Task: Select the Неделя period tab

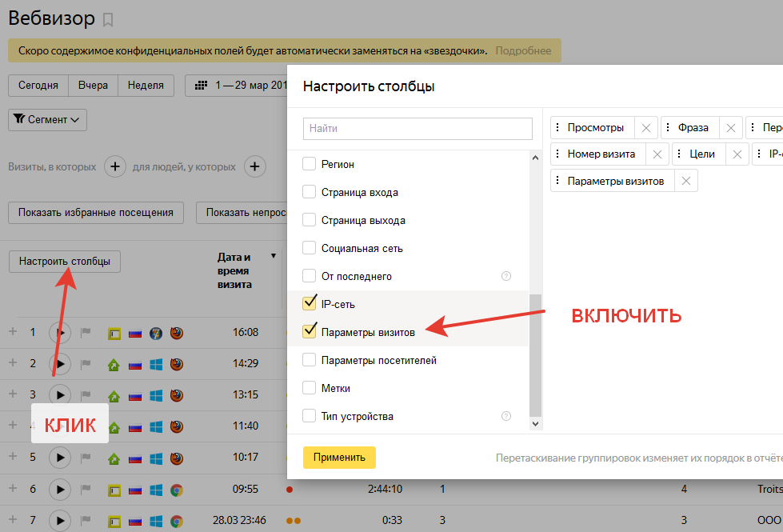Action: point(146,86)
